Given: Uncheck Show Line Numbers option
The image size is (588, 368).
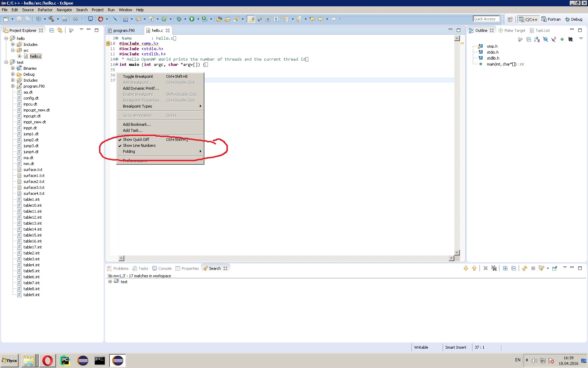Looking at the screenshot, I should 139,145.
